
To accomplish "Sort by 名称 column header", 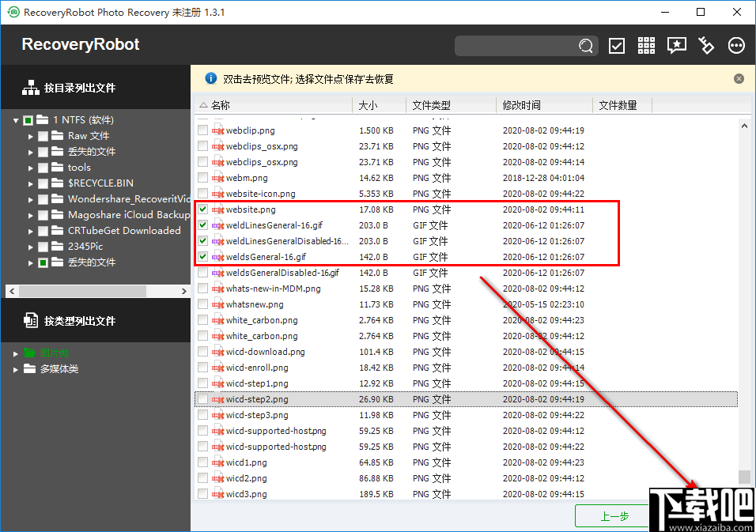I will 274,105.
